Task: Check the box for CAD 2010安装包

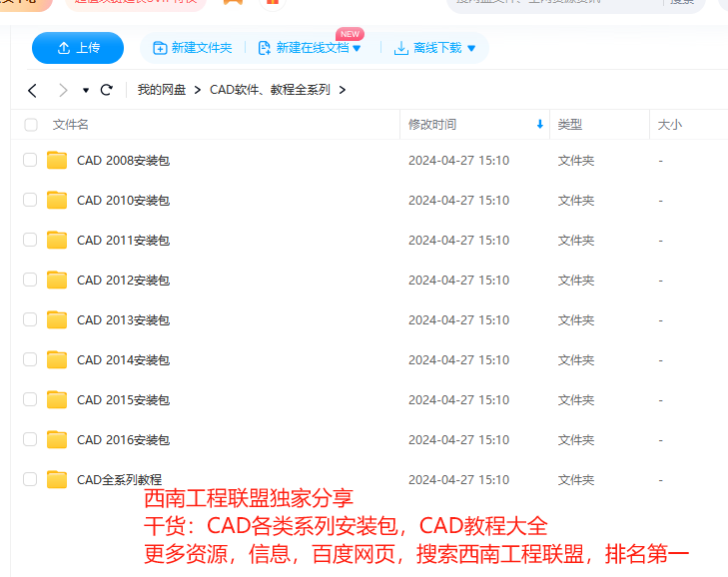Action: [x=30, y=200]
